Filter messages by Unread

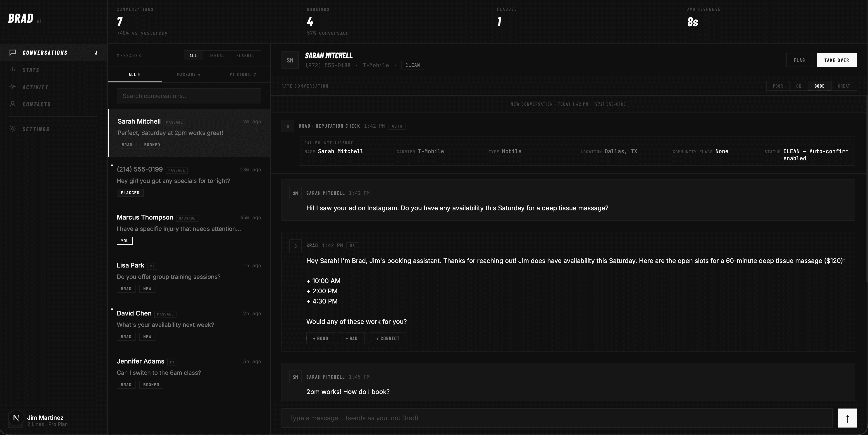(x=216, y=56)
